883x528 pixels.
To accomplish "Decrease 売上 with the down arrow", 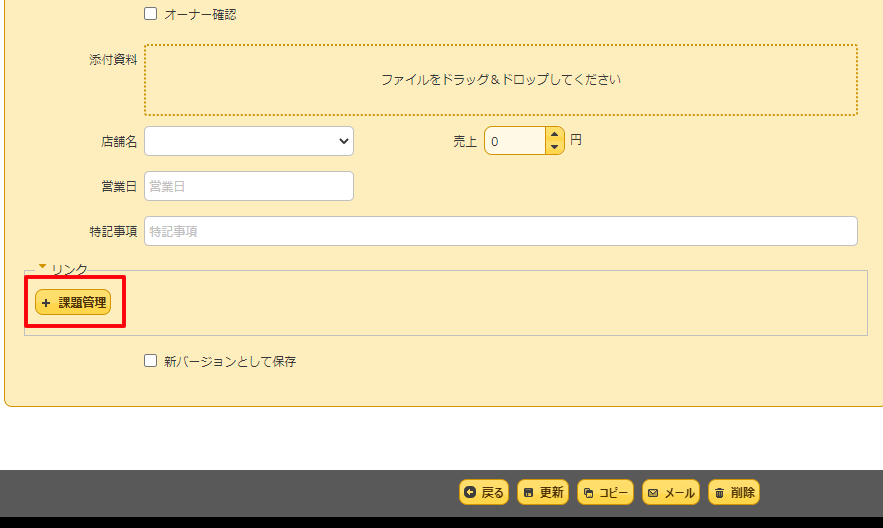I will [x=555, y=147].
